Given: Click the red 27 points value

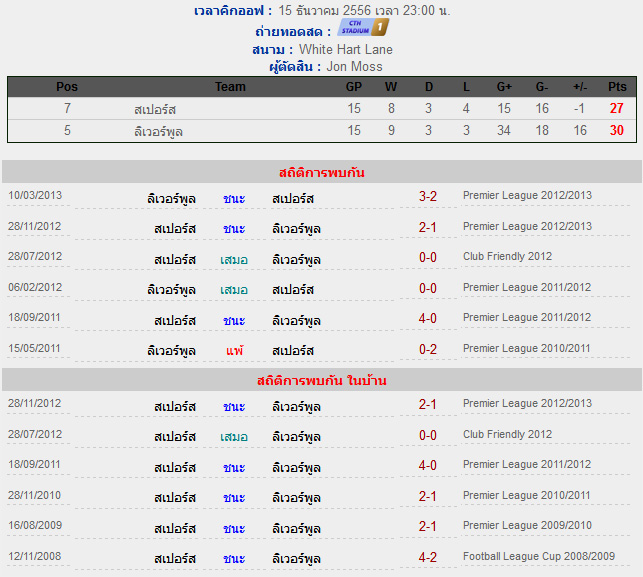Looking at the screenshot, I should tap(616, 108).
